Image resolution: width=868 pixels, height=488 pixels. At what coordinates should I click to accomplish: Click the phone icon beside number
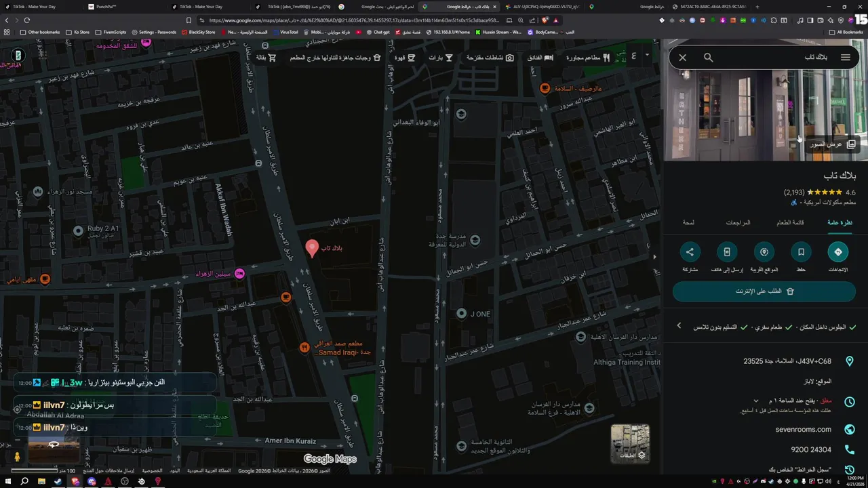point(849,449)
